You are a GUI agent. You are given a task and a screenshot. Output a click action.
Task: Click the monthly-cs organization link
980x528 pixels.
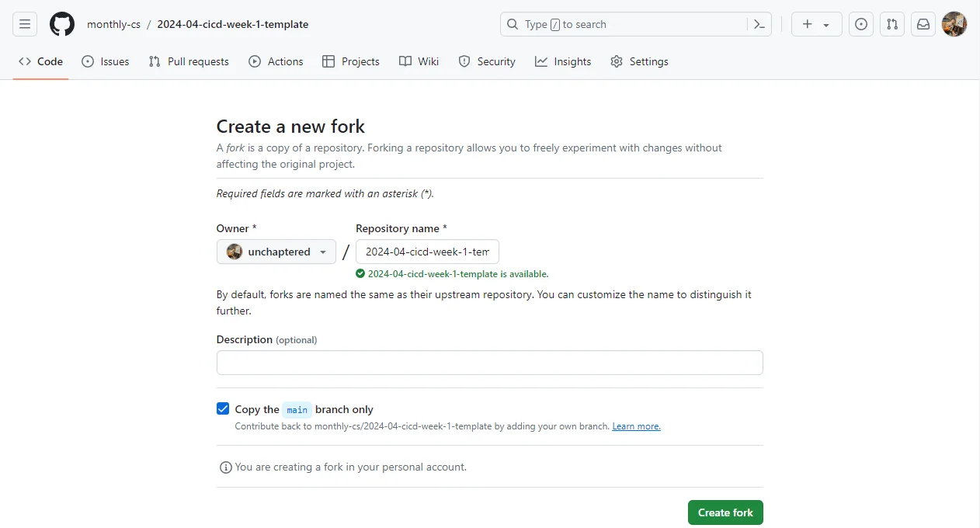click(x=113, y=24)
